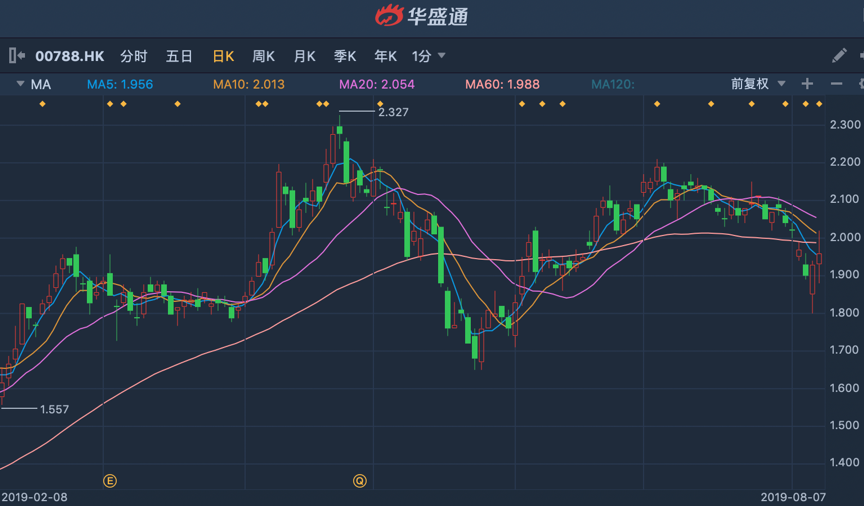Click the 00788.HK stock code

click(x=69, y=56)
